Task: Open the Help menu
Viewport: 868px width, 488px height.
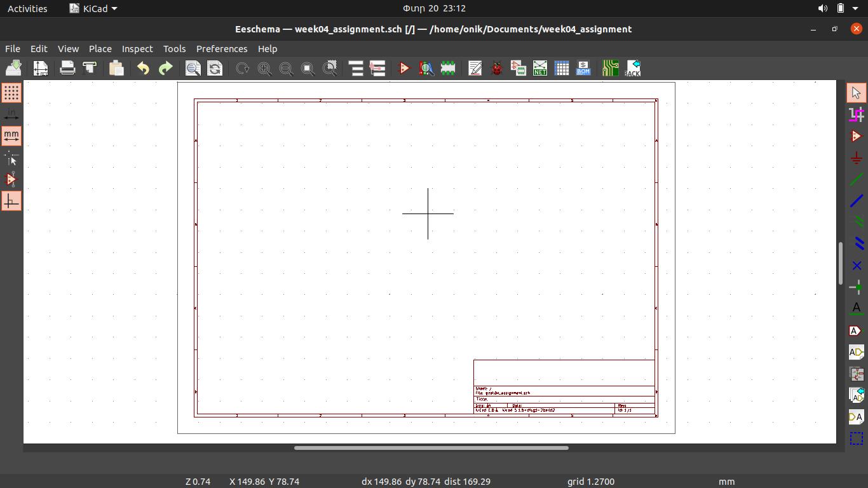Action: pyautogui.click(x=268, y=48)
